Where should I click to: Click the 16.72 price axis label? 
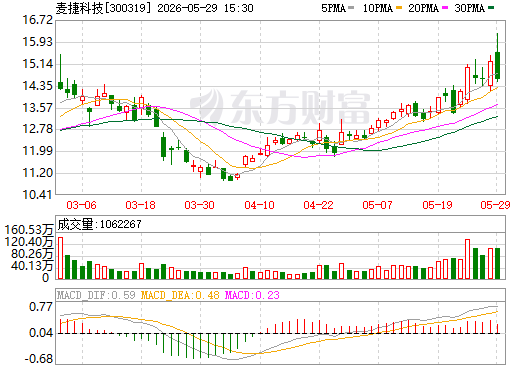pyautogui.click(x=38, y=20)
